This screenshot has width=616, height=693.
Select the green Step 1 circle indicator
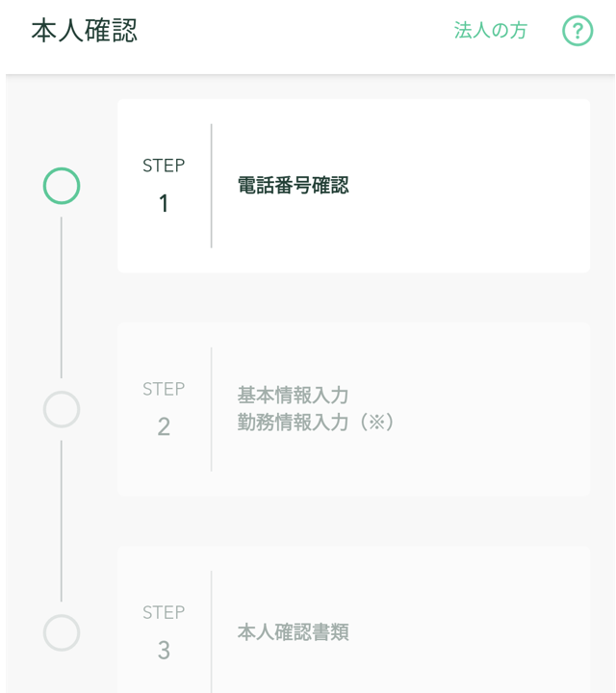pos(62,186)
